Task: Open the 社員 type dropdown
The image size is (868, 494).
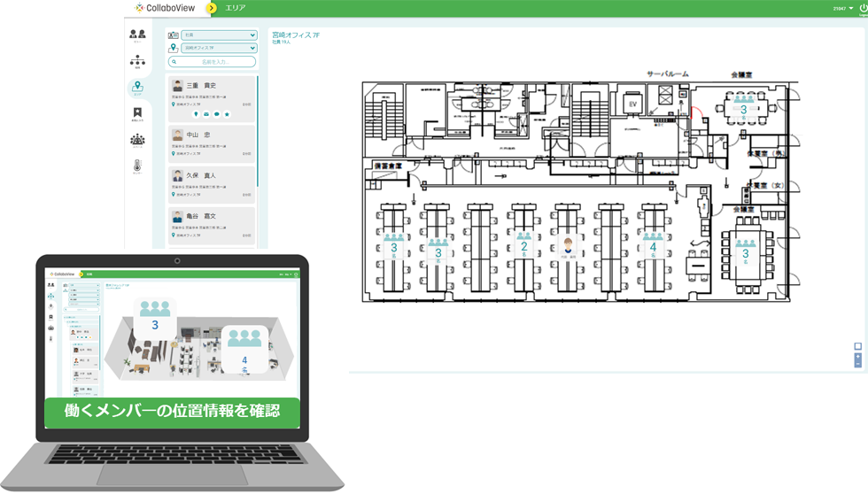Action: point(218,35)
